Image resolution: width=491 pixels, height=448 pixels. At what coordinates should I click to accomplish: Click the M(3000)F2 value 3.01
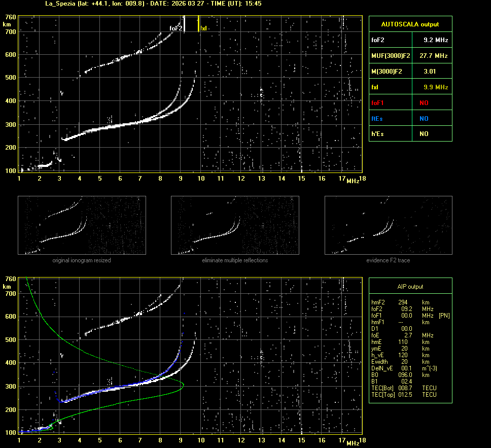tap(430, 72)
